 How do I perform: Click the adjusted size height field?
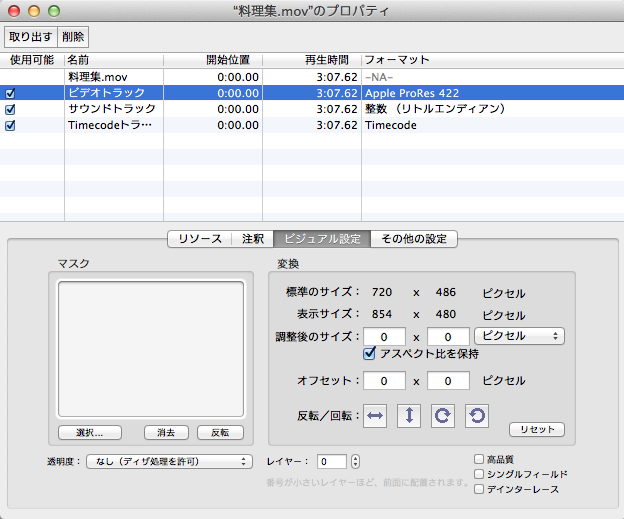pyautogui.click(x=448, y=337)
